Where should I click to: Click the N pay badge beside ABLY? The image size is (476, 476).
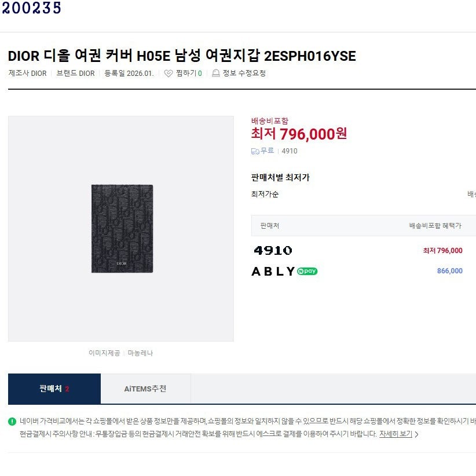tap(307, 271)
